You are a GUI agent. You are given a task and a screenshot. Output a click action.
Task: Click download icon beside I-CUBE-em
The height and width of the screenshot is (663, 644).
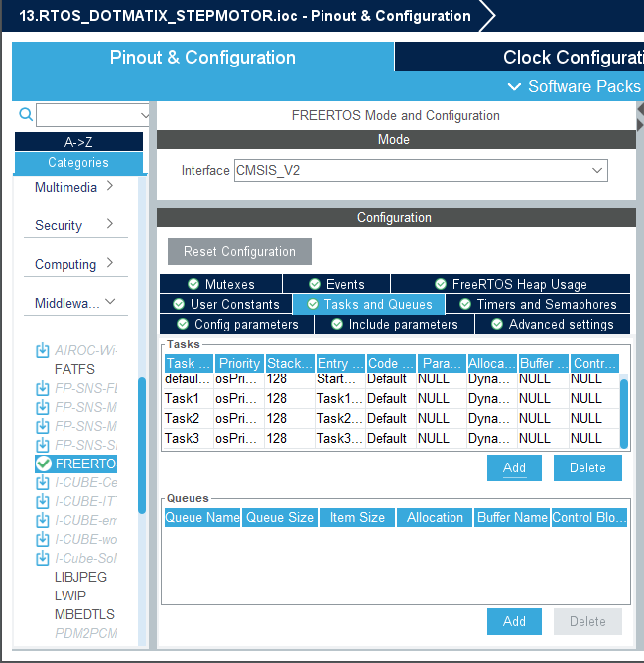[x=43, y=520]
